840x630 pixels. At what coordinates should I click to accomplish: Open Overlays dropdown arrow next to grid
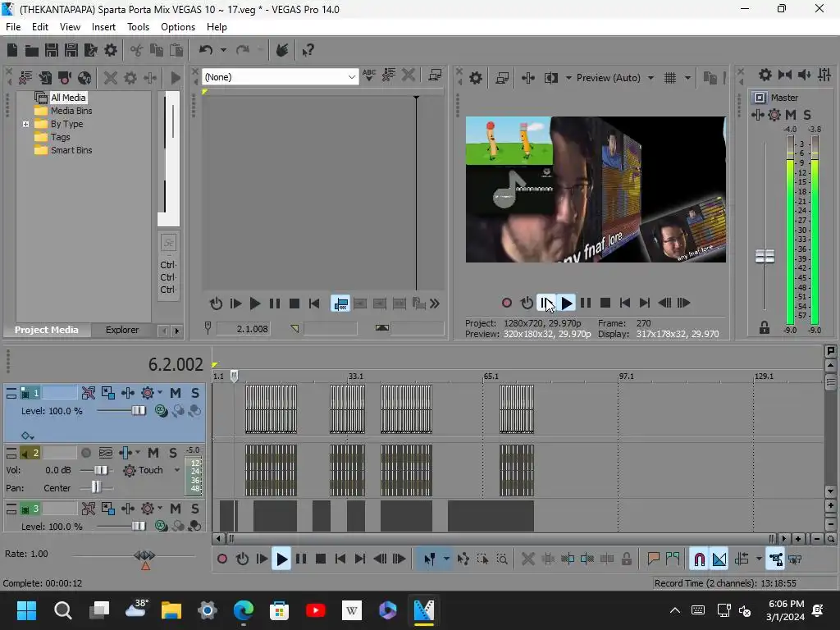[687, 78]
